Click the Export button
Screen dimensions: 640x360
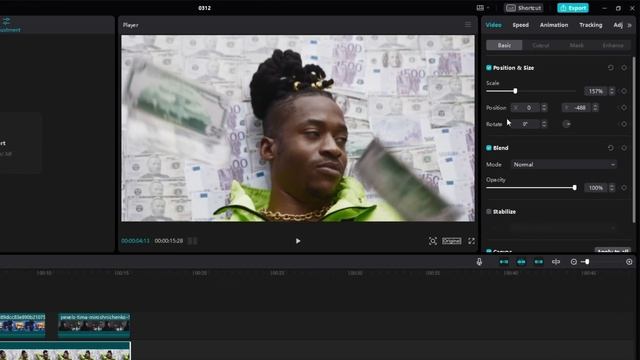click(x=573, y=8)
